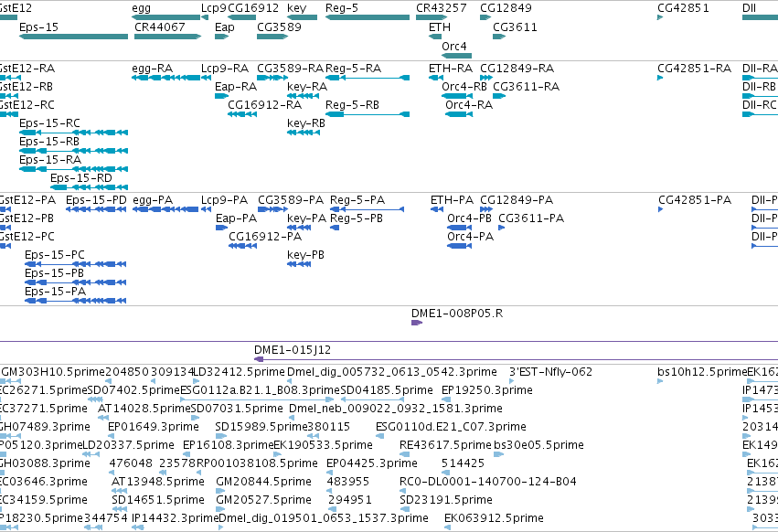Viewport: 778px width, 532px height.
Task: Select protein Orc4-PB
Action: point(460,228)
